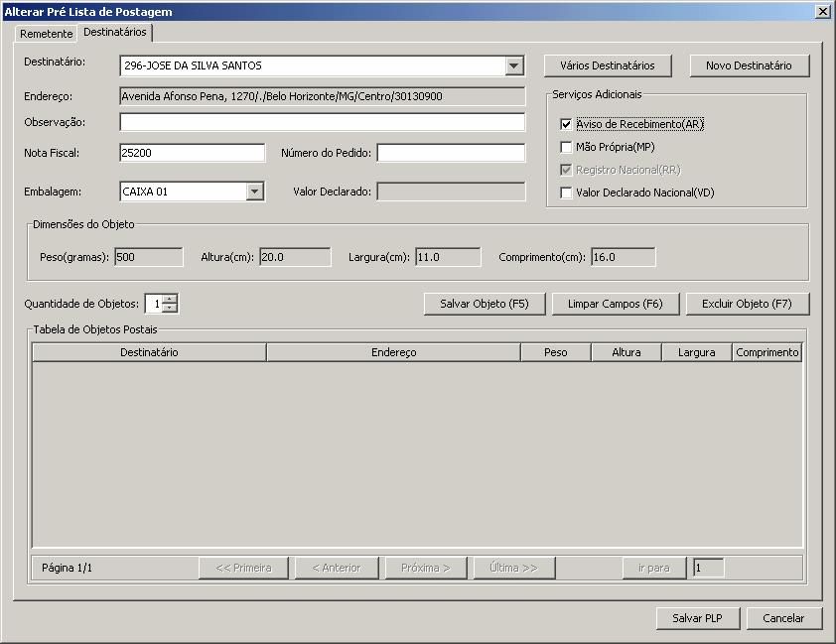Switch to the Remetente tab

(45, 33)
